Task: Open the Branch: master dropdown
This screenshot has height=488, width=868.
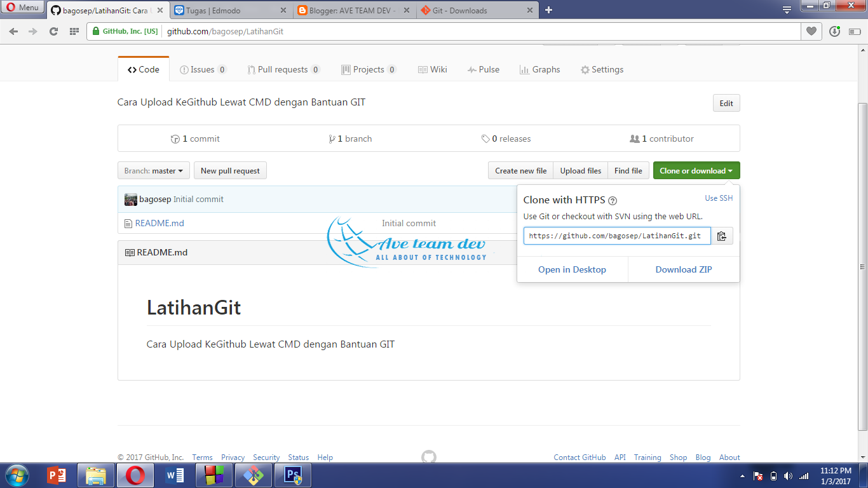Action: click(x=153, y=170)
